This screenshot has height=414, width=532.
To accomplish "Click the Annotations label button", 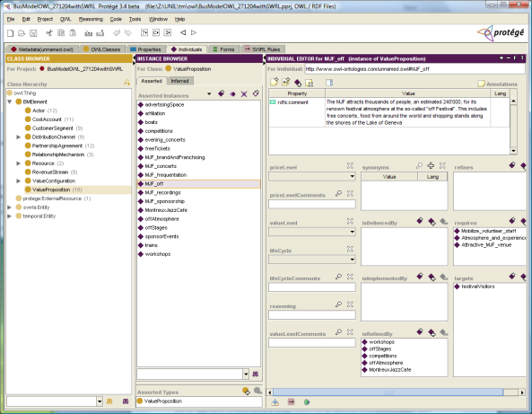I will pyautogui.click(x=497, y=84).
